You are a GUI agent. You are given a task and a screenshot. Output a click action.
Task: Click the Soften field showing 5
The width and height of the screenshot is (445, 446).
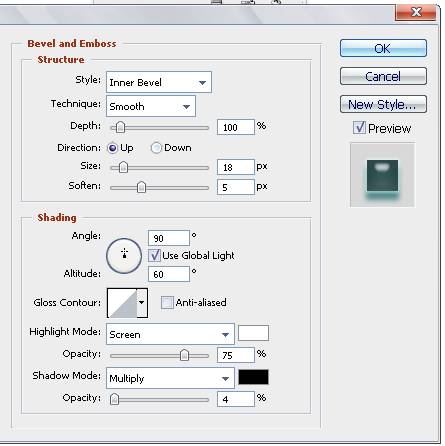click(x=236, y=187)
